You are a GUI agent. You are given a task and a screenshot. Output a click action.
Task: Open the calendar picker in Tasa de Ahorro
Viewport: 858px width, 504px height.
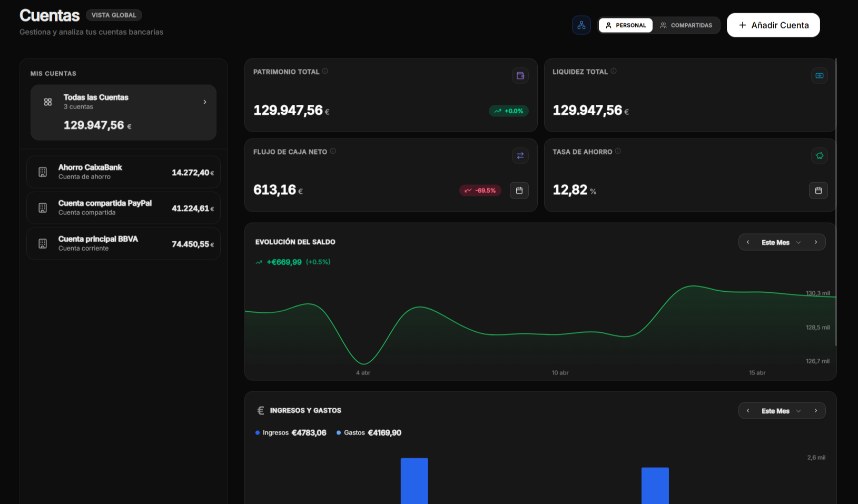point(818,190)
